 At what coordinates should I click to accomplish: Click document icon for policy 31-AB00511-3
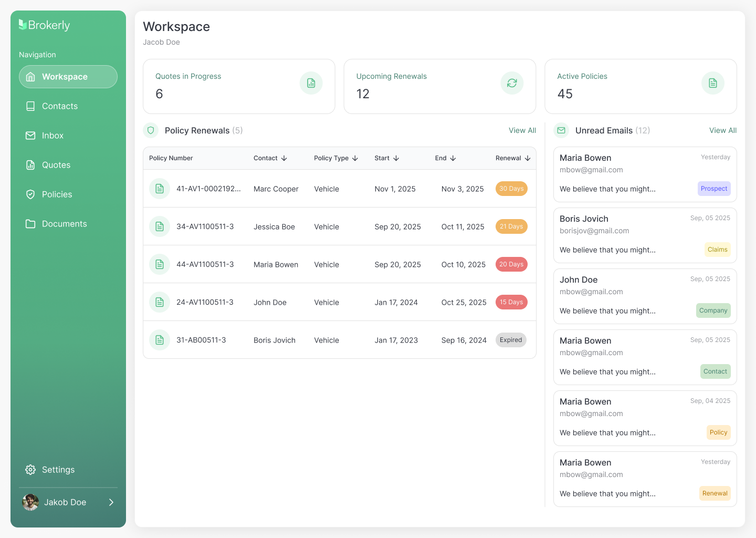pos(160,340)
